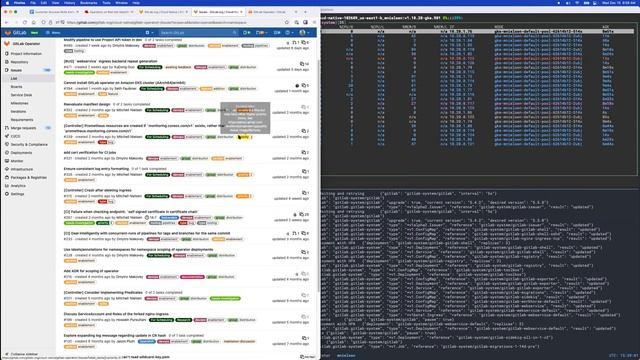Viewport: 640px width, 360px height.
Task: Click the highlighted yellow priority label under cursor
Action: 244,137
